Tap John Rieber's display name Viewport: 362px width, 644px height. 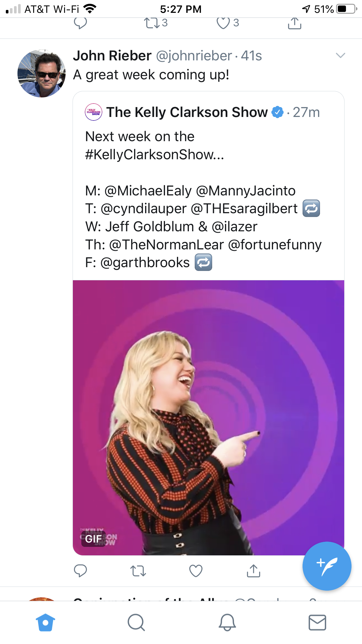[112, 56]
